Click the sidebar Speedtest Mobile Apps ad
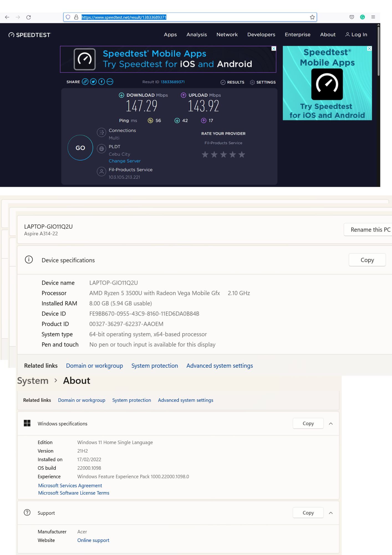 327,83
